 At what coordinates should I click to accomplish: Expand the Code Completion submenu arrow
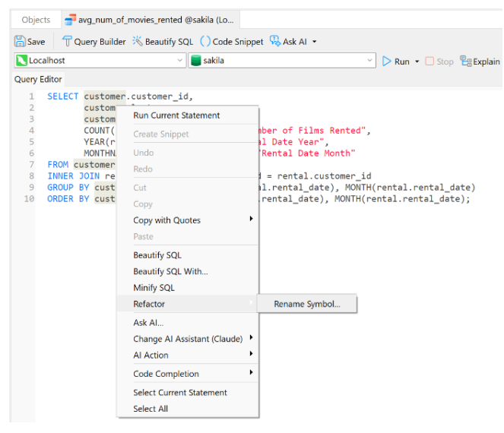pyautogui.click(x=252, y=372)
